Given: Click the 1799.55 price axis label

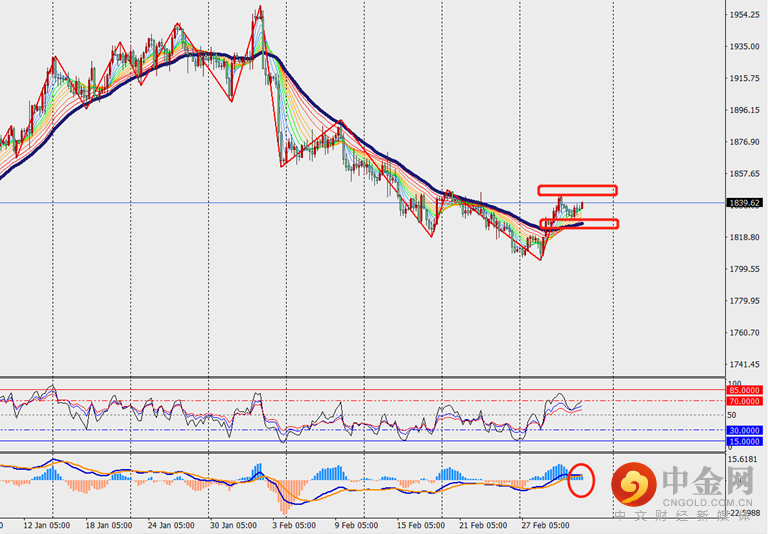Looking at the screenshot, I should point(744,269).
